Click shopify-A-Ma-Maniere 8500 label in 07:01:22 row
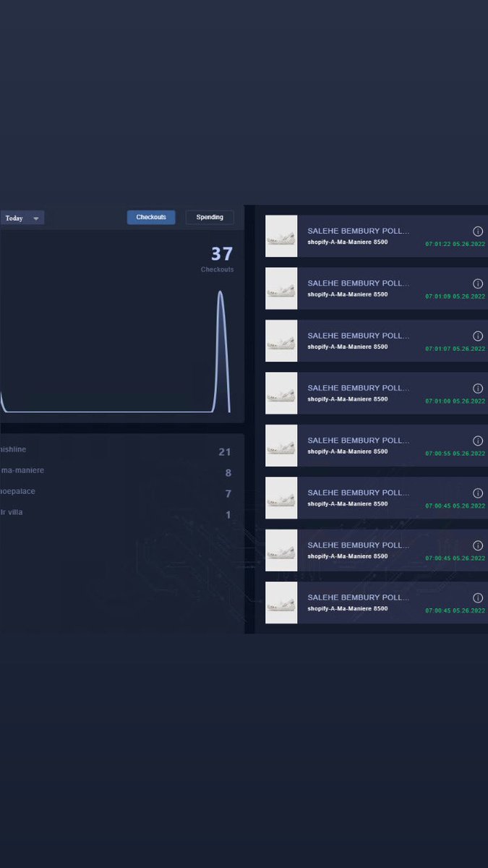 [x=348, y=242]
